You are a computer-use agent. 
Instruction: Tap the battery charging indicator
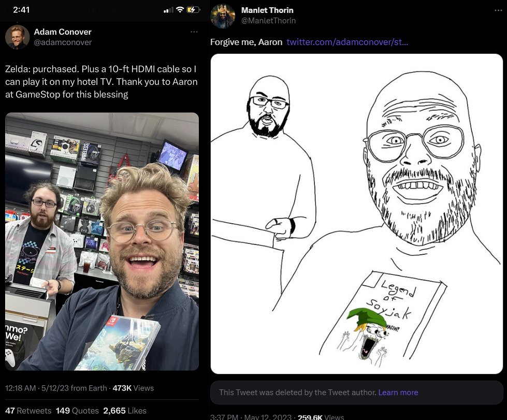(x=193, y=10)
